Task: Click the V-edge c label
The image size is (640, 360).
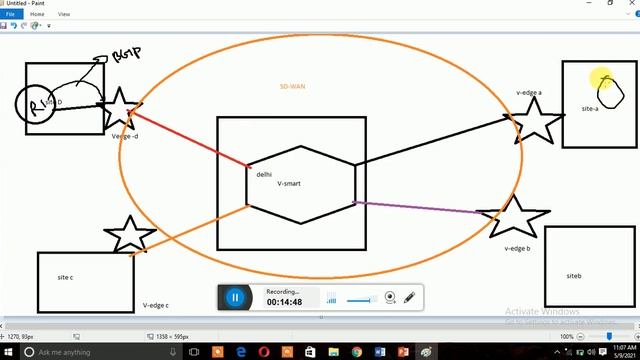Action: pos(156,305)
